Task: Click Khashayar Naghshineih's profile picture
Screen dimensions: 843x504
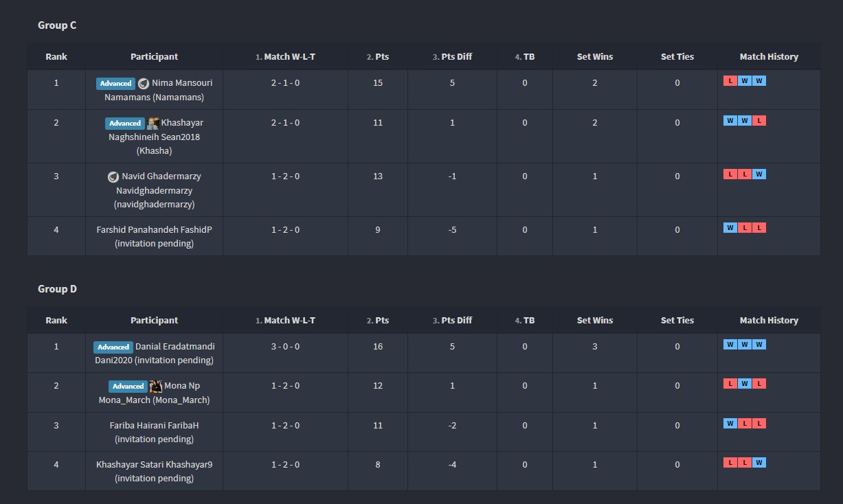Action: (x=153, y=124)
